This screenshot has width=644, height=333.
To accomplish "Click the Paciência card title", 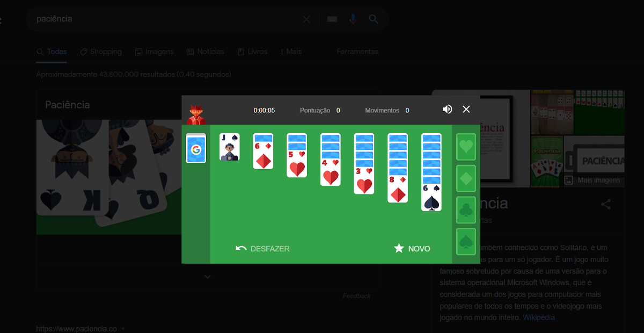I will coord(68,105).
